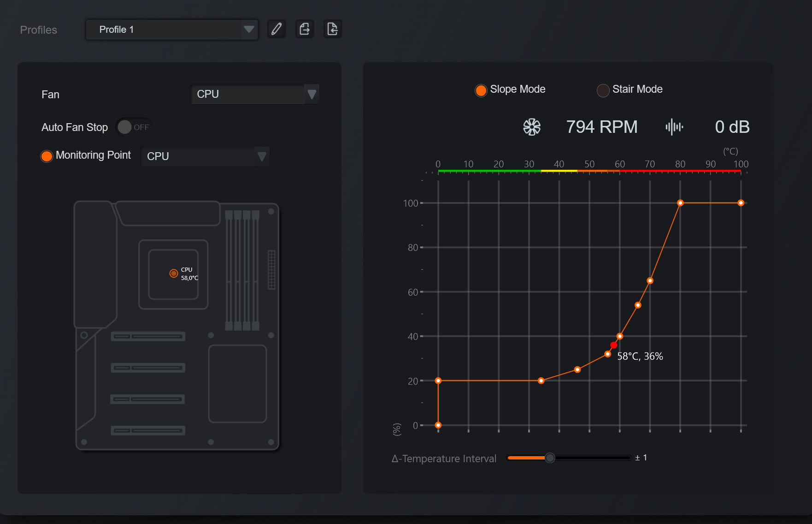Image resolution: width=812 pixels, height=524 pixels.
Task: Click the noise level waveform icon
Action: pyautogui.click(x=674, y=127)
